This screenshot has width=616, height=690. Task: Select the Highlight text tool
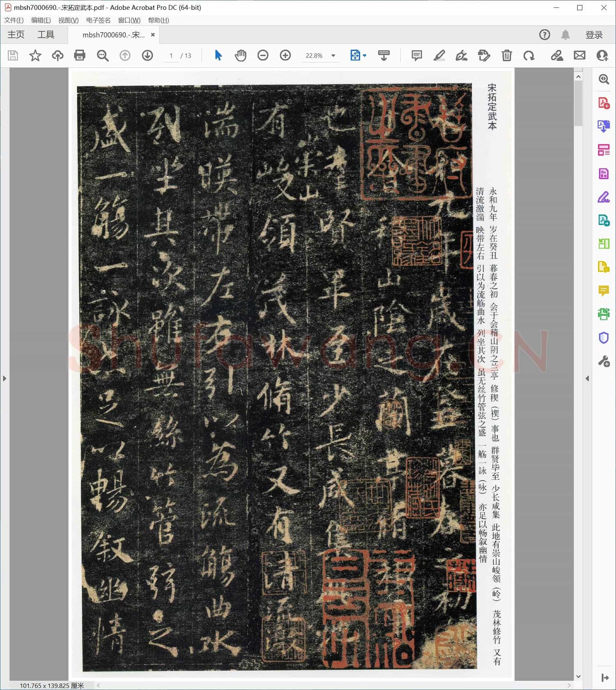pos(439,55)
